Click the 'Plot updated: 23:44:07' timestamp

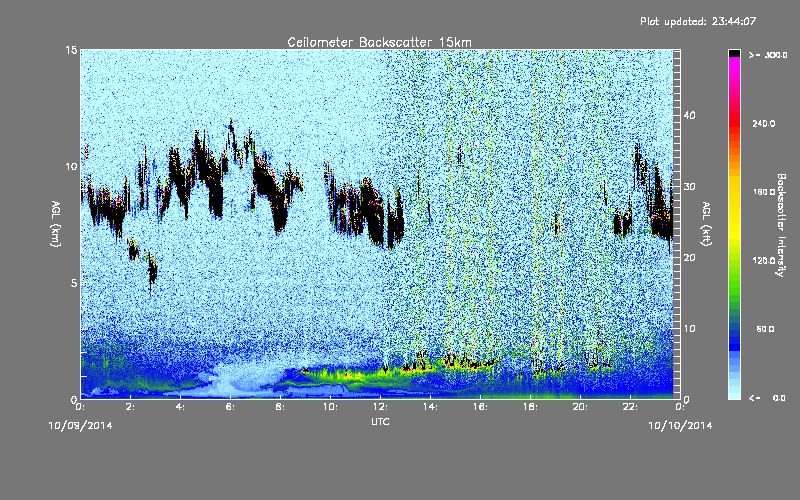pos(698,21)
